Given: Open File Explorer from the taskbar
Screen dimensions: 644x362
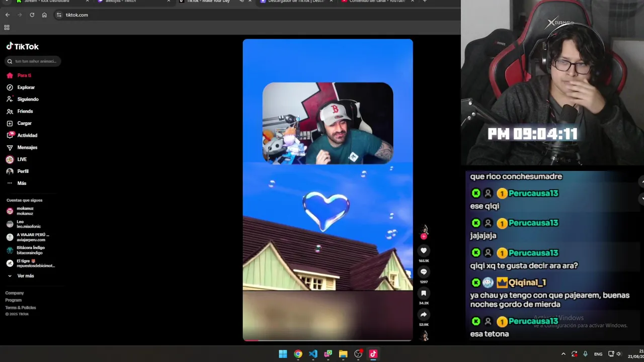Looking at the screenshot, I should coord(343,354).
